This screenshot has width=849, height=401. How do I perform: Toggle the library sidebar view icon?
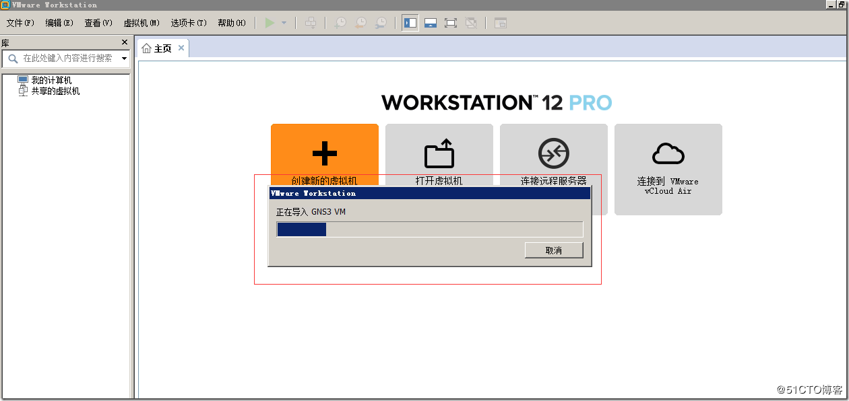click(410, 23)
